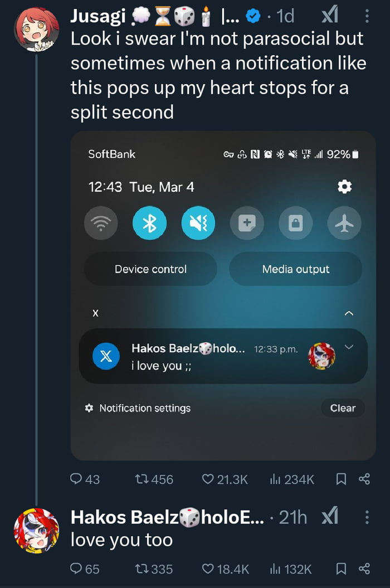
Task: Expand the X notification
Action: coord(349,347)
